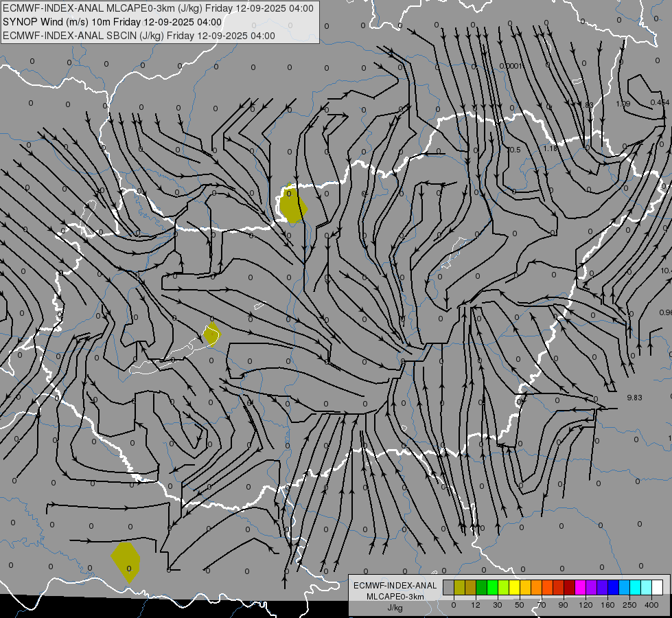Select the pure blue legend swatch
672x618 pixels.
(613, 588)
